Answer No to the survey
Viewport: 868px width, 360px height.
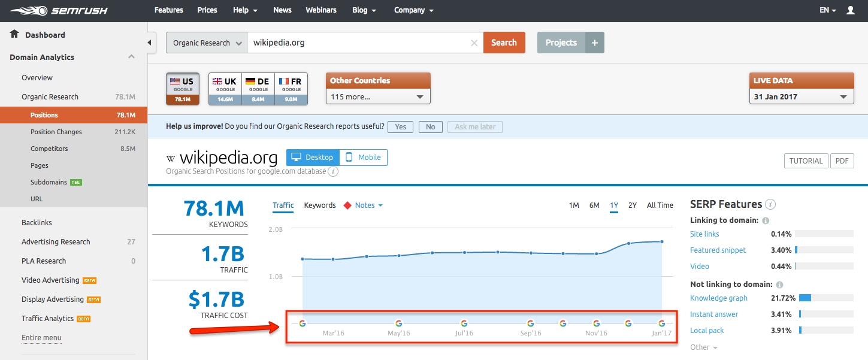click(x=431, y=127)
